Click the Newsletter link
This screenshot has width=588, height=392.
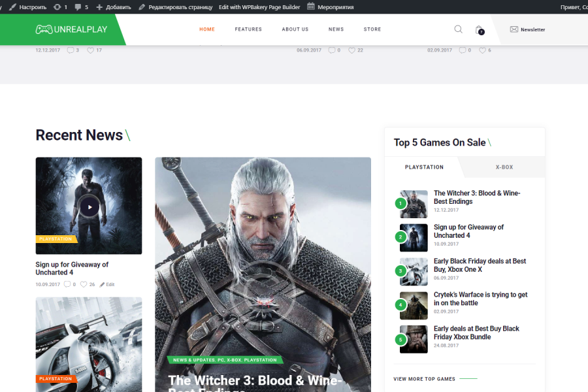[x=532, y=29]
